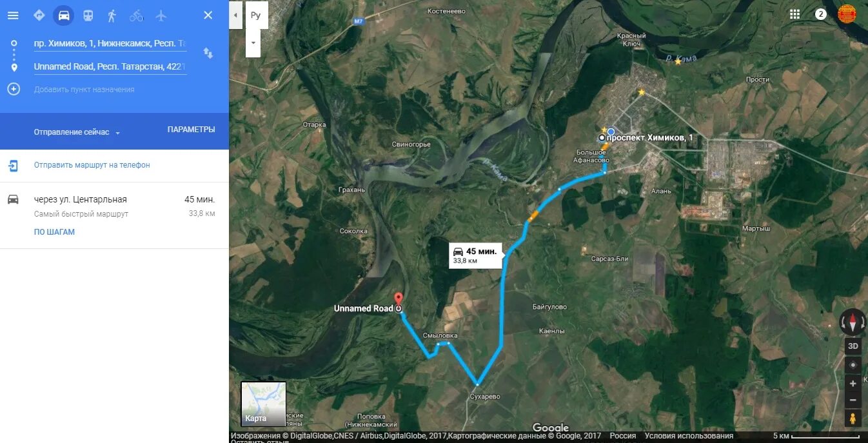Open ПО ШАГАМ step-by-step directions
868x443 pixels.
[x=54, y=232]
